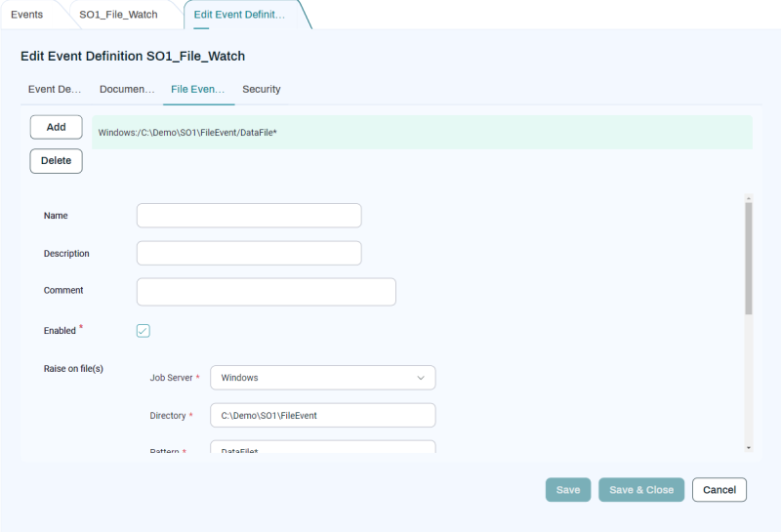Expand the Job Server dropdown
781x532 pixels.
pos(322,378)
